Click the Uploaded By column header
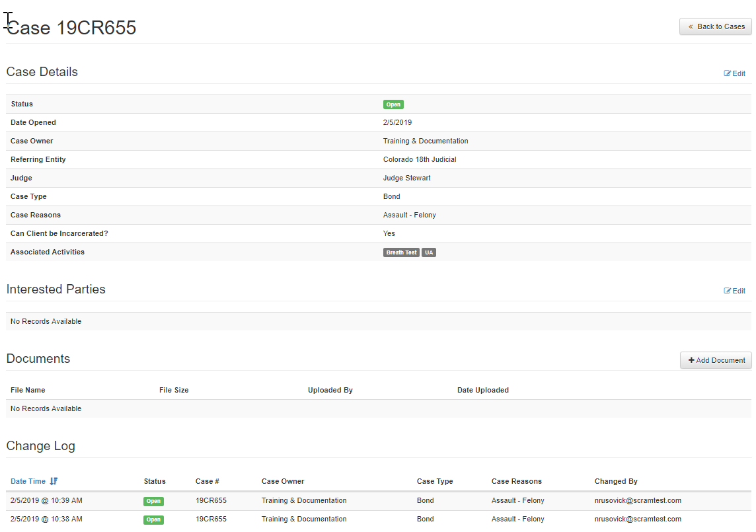Viewport: 756px width, 532px height. pyautogui.click(x=330, y=390)
